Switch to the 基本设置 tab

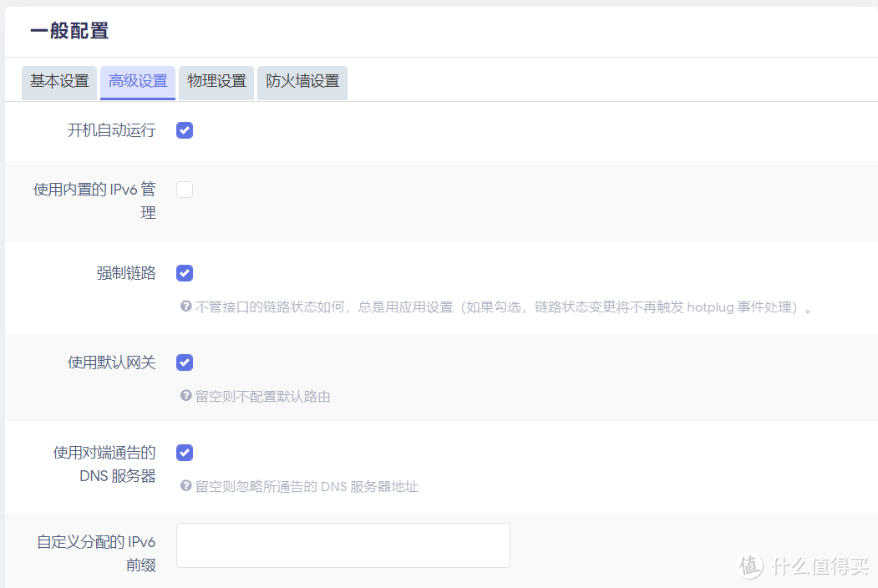click(58, 83)
